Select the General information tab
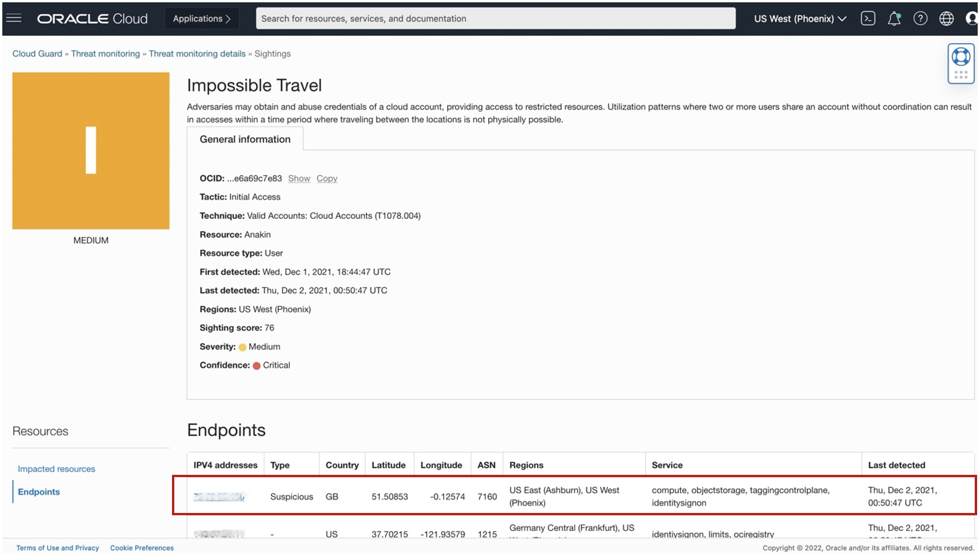This screenshot has width=980, height=558. coord(245,139)
